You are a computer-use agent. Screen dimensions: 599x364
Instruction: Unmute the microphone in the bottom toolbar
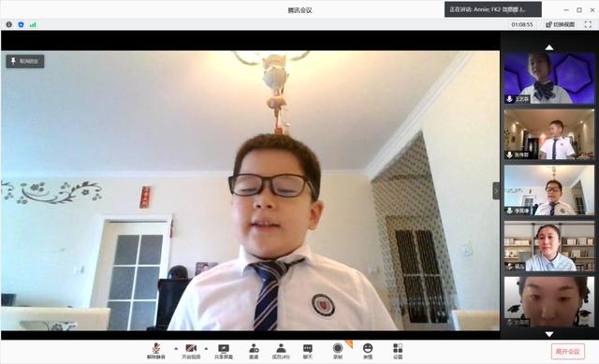pyautogui.click(x=156, y=351)
